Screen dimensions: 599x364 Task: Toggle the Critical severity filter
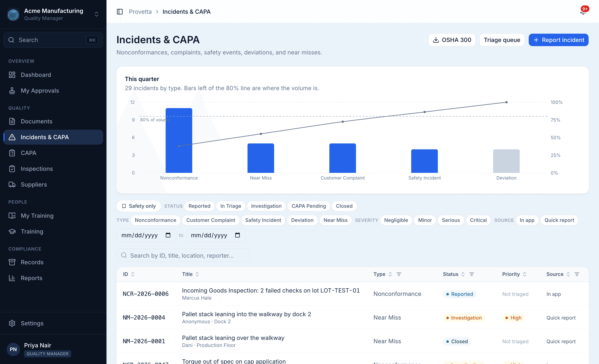tap(478, 220)
